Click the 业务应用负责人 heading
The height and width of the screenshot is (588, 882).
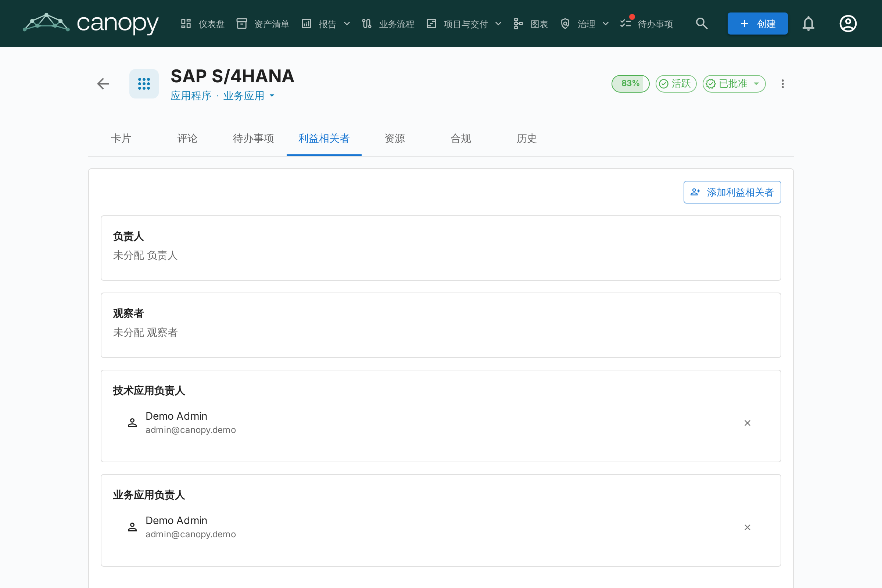tap(149, 495)
